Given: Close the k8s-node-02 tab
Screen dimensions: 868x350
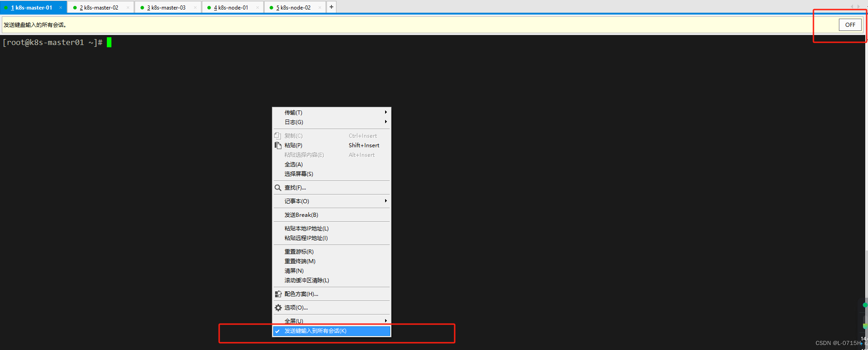Looking at the screenshot, I should coord(320,7).
